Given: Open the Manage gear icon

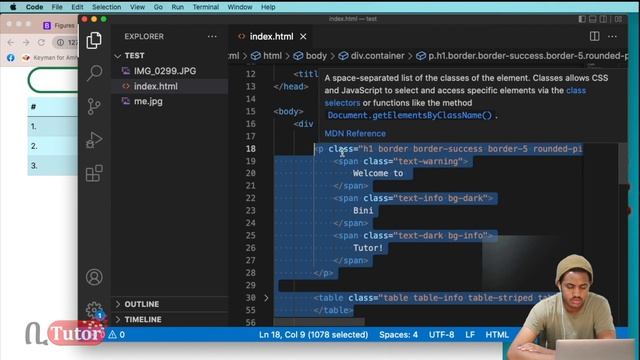Looking at the screenshot, I should pos(94,310).
